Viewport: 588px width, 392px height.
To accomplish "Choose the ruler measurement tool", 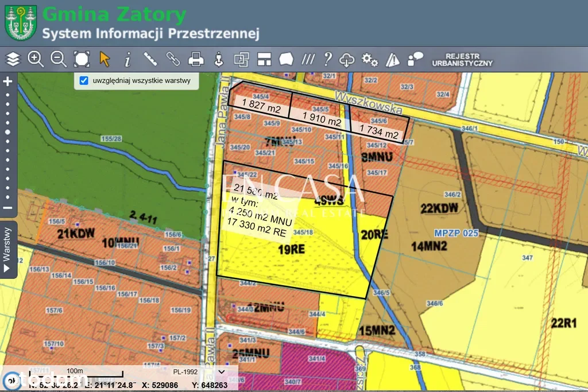I will click(x=150, y=59).
